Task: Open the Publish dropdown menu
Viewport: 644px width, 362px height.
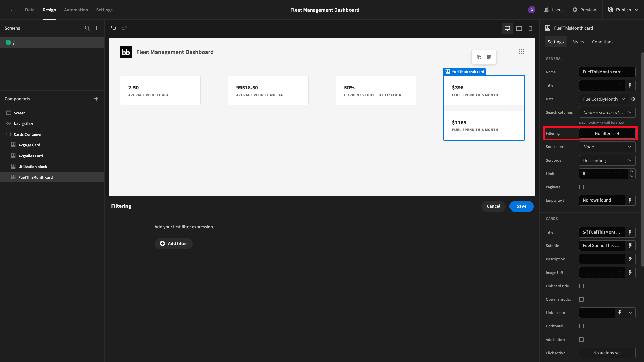Action: (x=623, y=10)
